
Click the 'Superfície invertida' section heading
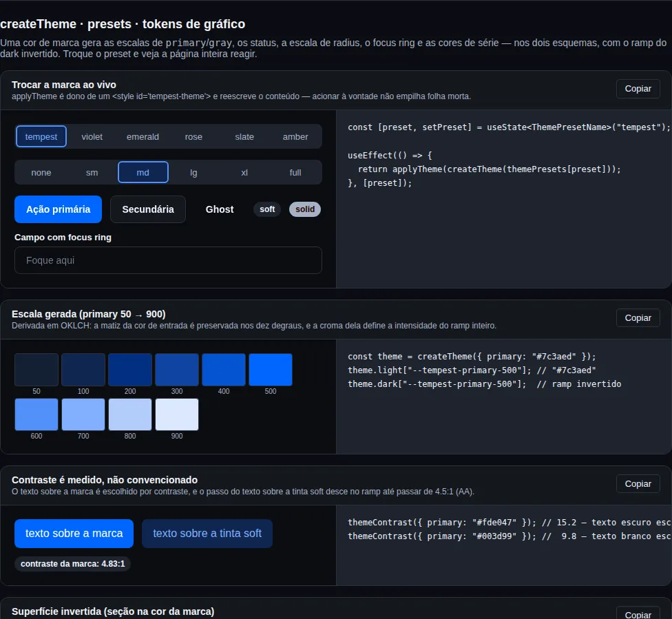113,611
